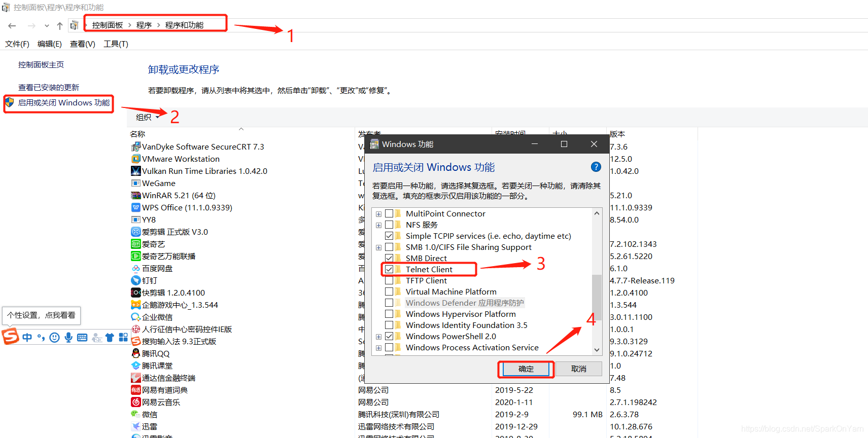
Task: Uncheck Windows PowerShell 2.0 checkbox
Action: pyautogui.click(x=389, y=337)
